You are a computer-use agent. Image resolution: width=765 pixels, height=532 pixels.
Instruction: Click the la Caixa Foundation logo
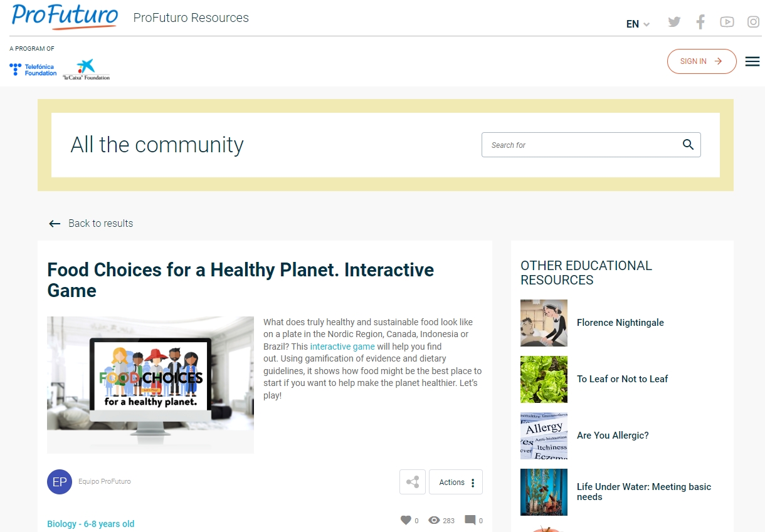pyautogui.click(x=87, y=70)
